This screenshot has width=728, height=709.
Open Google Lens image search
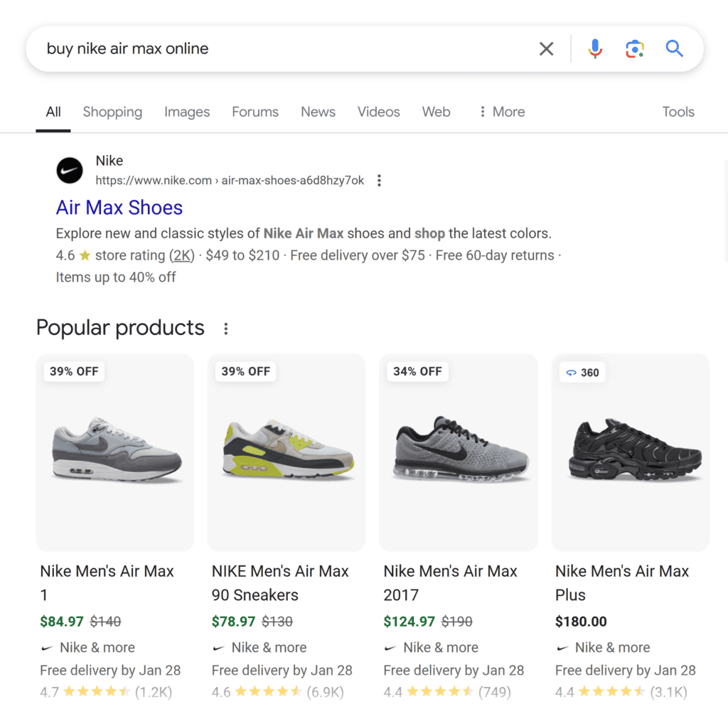[x=634, y=48]
